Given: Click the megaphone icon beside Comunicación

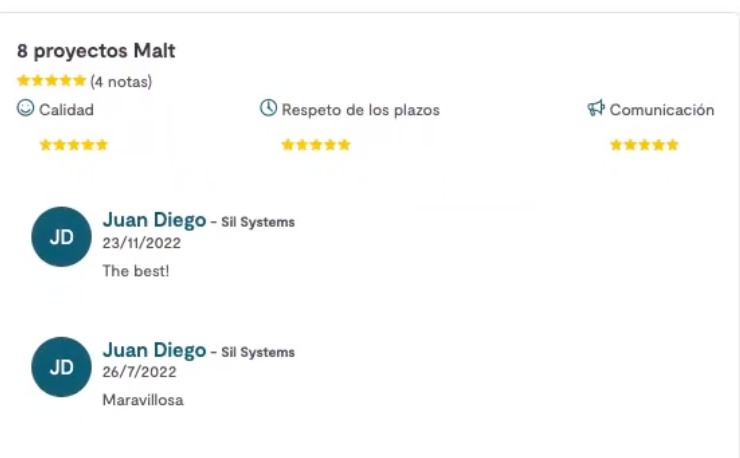Looking at the screenshot, I should click(x=596, y=108).
